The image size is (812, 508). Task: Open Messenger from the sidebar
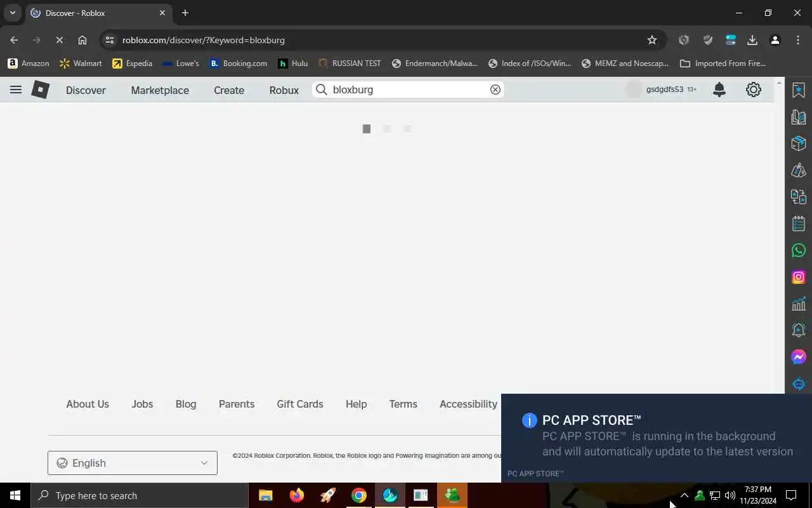click(799, 357)
